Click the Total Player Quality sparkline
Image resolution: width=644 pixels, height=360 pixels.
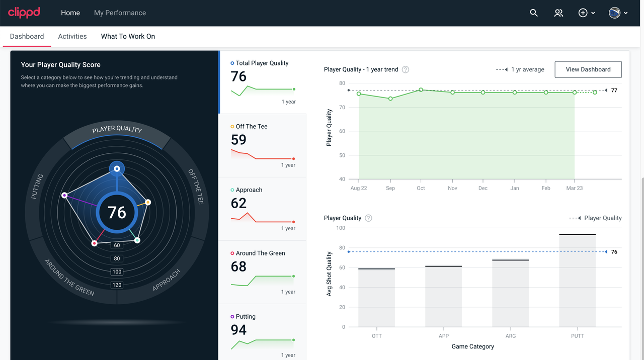click(x=263, y=91)
